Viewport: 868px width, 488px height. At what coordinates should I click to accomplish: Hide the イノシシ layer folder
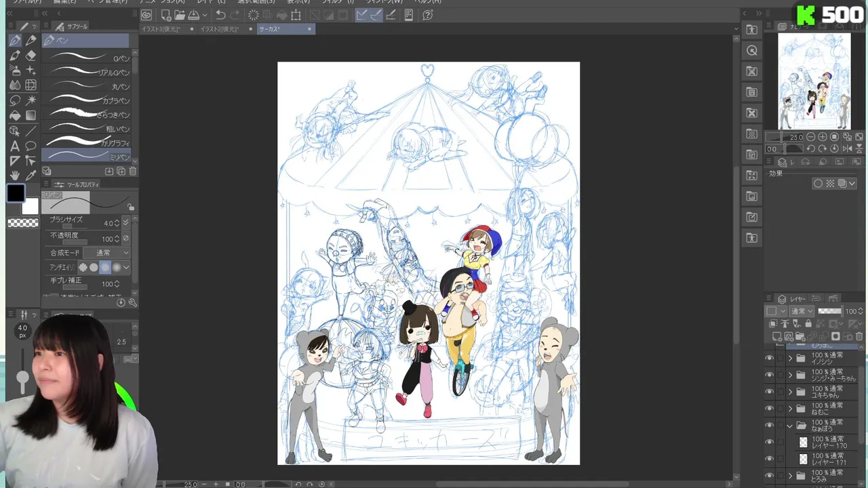coord(769,358)
